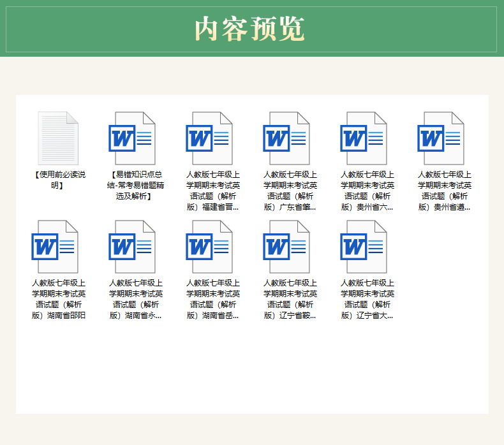Select file name ending 湖南省邵阳
504x445 pixels.
click(x=59, y=299)
